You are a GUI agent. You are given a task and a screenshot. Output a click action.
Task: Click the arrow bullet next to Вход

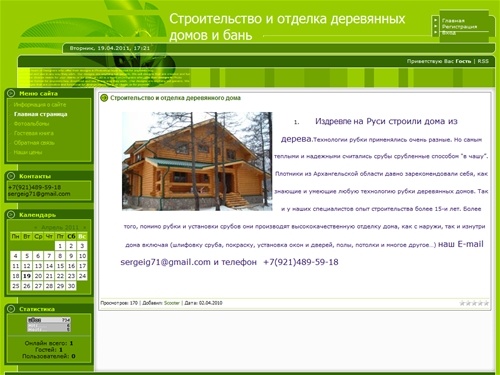tap(435, 32)
